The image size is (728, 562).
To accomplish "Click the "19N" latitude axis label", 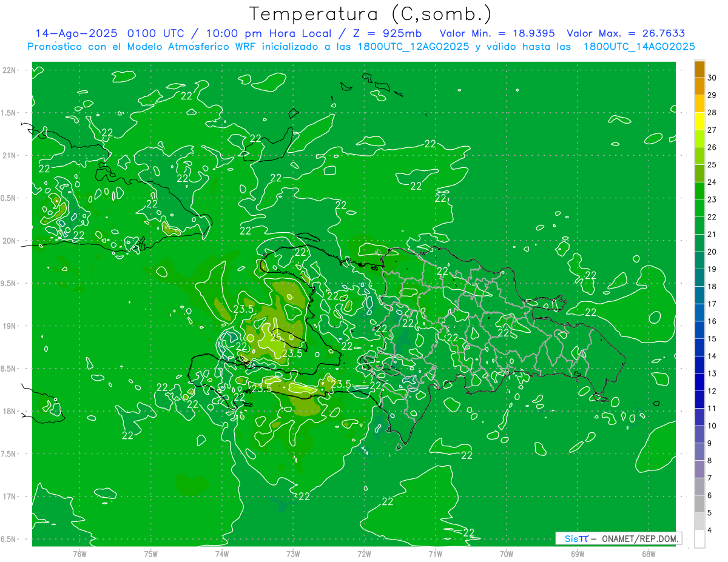I will pyautogui.click(x=10, y=326).
